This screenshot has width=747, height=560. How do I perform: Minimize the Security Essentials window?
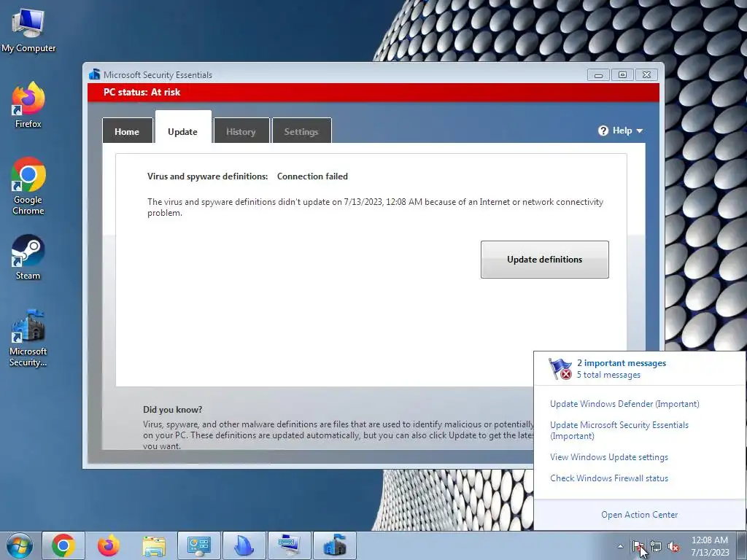click(x=598, y=75)
